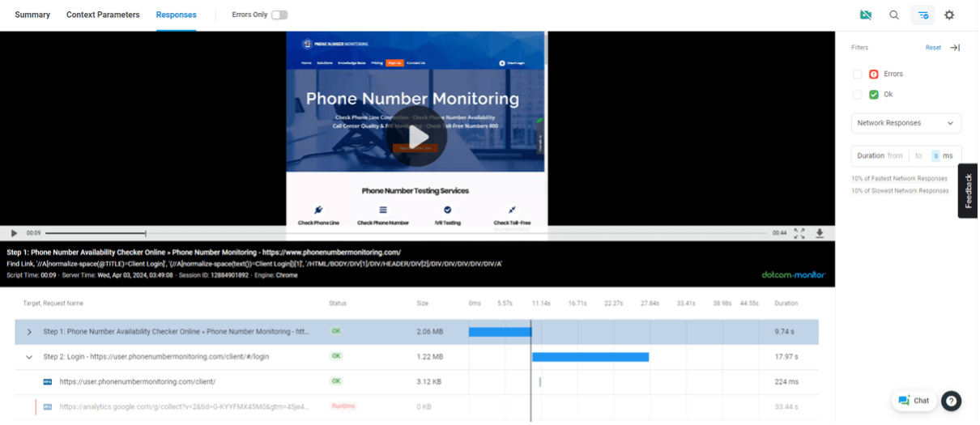Image resolution: width=980 pixels, height=425 pixels.
Task: Click the 3.12 KB size value
Action: [429, 381]
